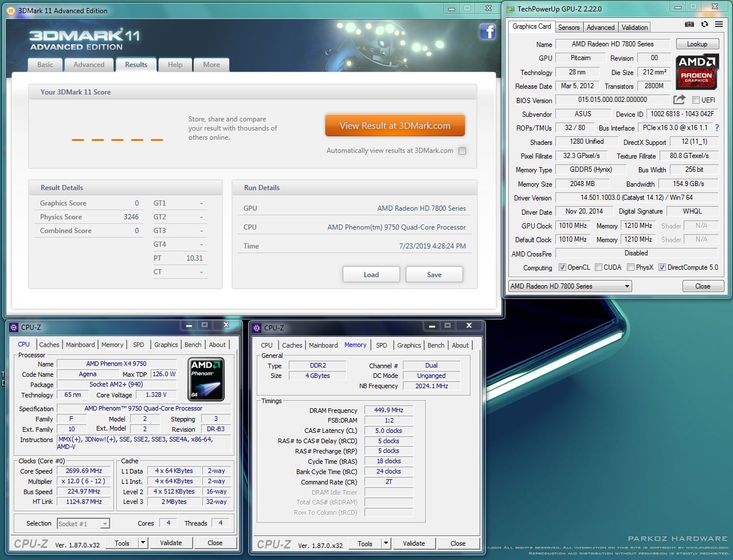The height and width of the screenshot is (560, 733).
Task: Click Close in the left CPU-Z window
Action: (215, 543)
